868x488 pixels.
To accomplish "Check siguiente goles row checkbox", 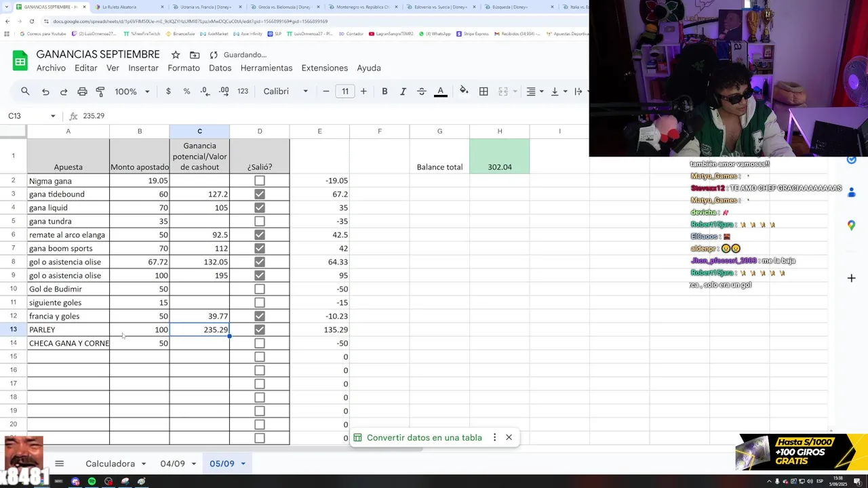I will [260, 303].
